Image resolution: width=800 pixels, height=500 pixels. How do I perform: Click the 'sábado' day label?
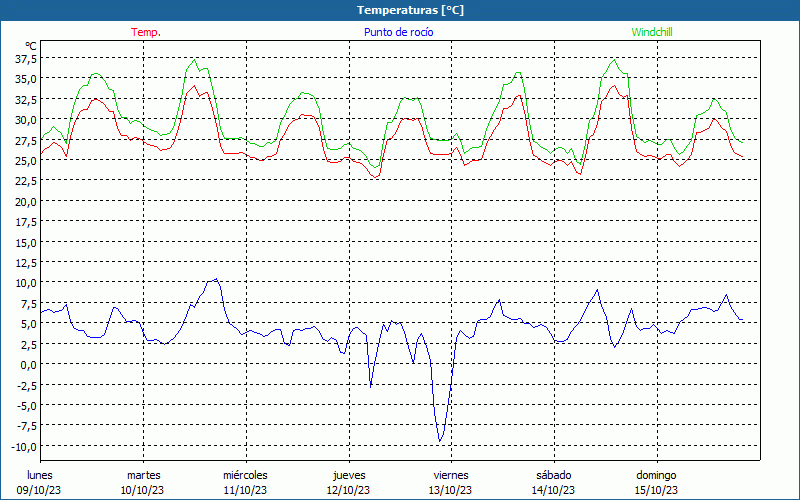[x=554, y=475]
